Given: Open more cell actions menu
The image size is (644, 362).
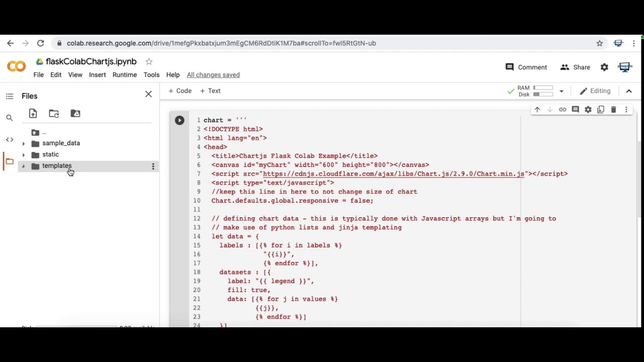Looking at the screenshot, I should point(626,110).
